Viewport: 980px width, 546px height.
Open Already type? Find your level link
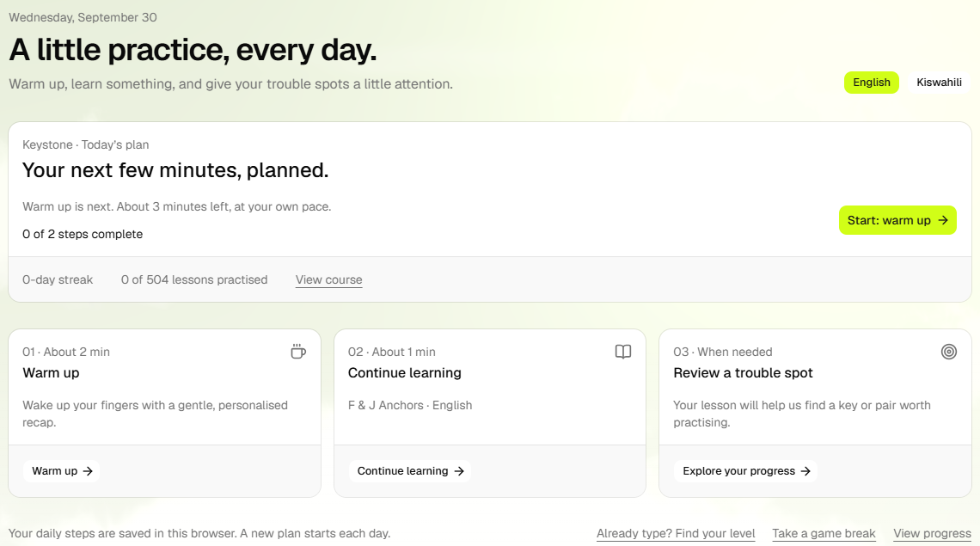point(676,533)
